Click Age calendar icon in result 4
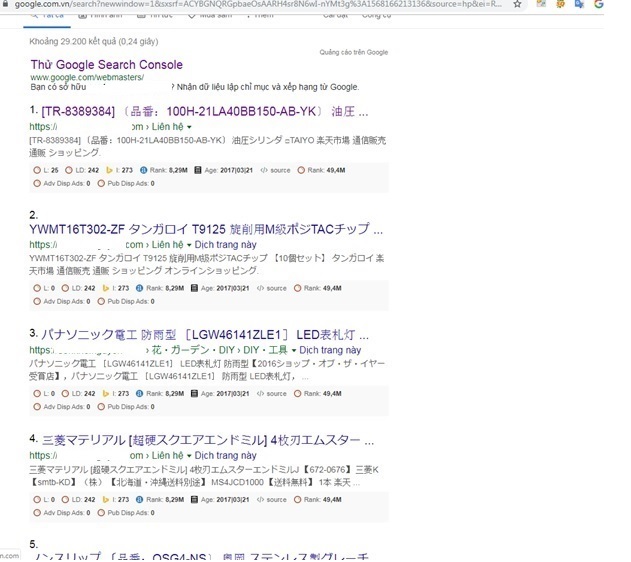 click(194, 500)
